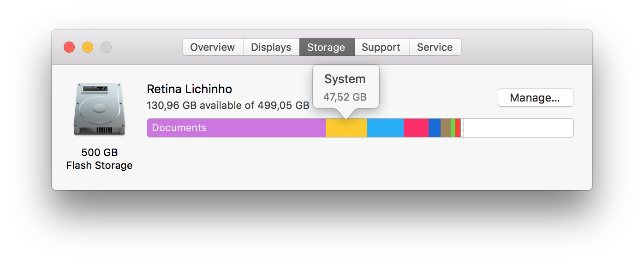
Task: Open the Service tab
Action: 435,47
